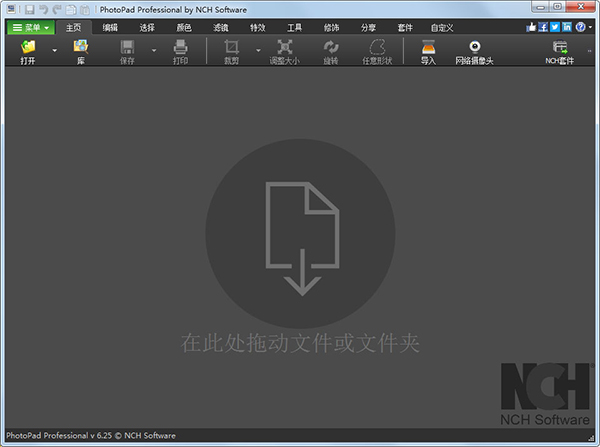This screenshot has height=447, width=600.
Task: Open the Webcam (网络摄像头) tool
Action: (475, 48)
